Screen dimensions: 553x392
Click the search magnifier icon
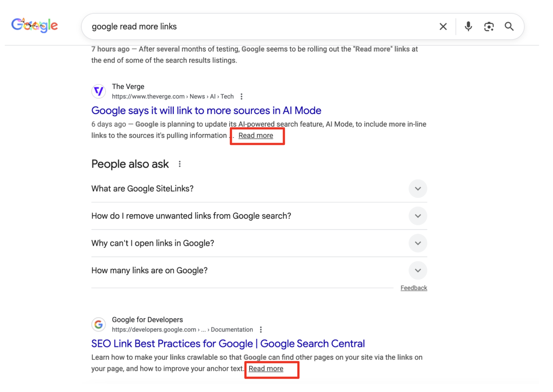(x=509, y=26)
